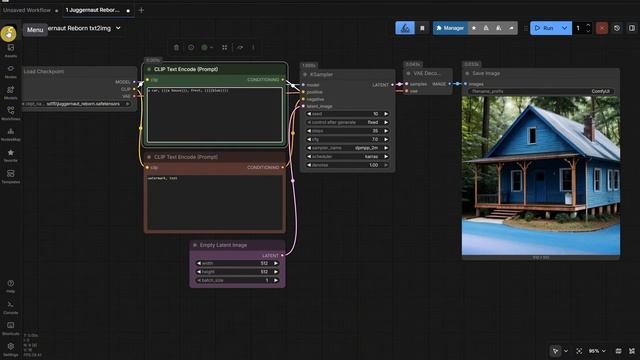
Task: Click the node info icon in selection toolbar
Action: click(191, 47)
